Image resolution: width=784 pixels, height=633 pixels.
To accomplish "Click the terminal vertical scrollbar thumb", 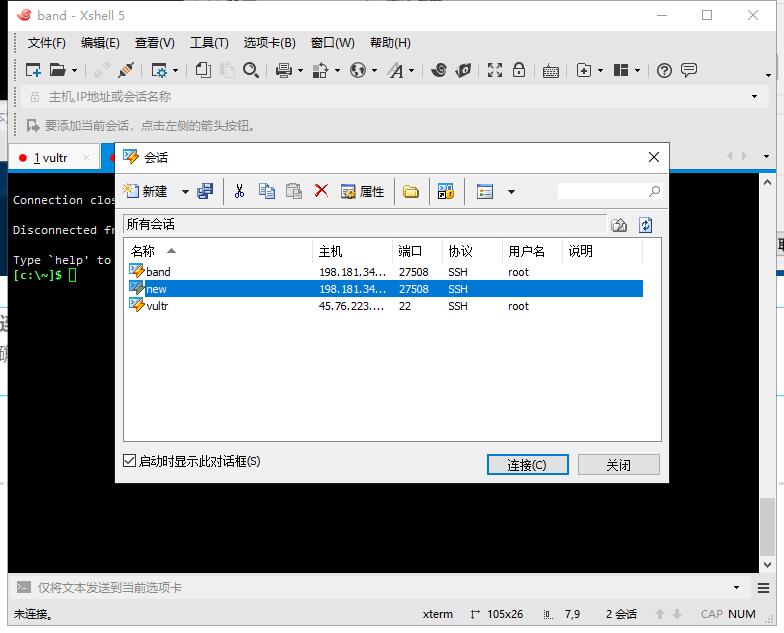I will pyautogui.click(x=767, y=526).
